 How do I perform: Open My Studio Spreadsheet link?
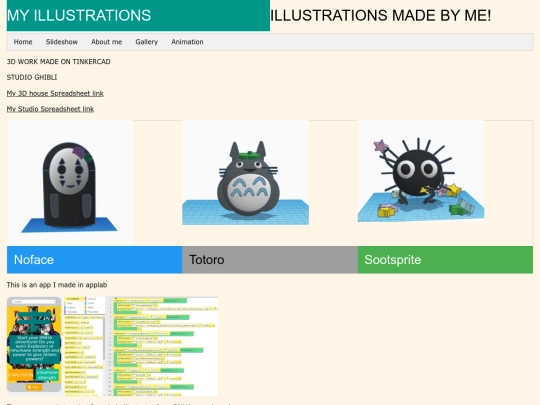50,109
